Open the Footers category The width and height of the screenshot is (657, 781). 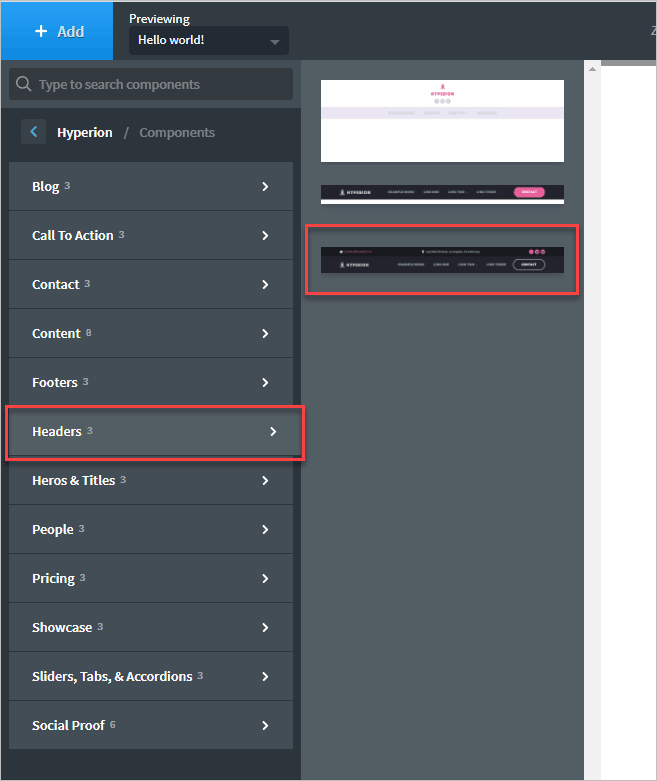pyautogui.click(x=151, y=383)
